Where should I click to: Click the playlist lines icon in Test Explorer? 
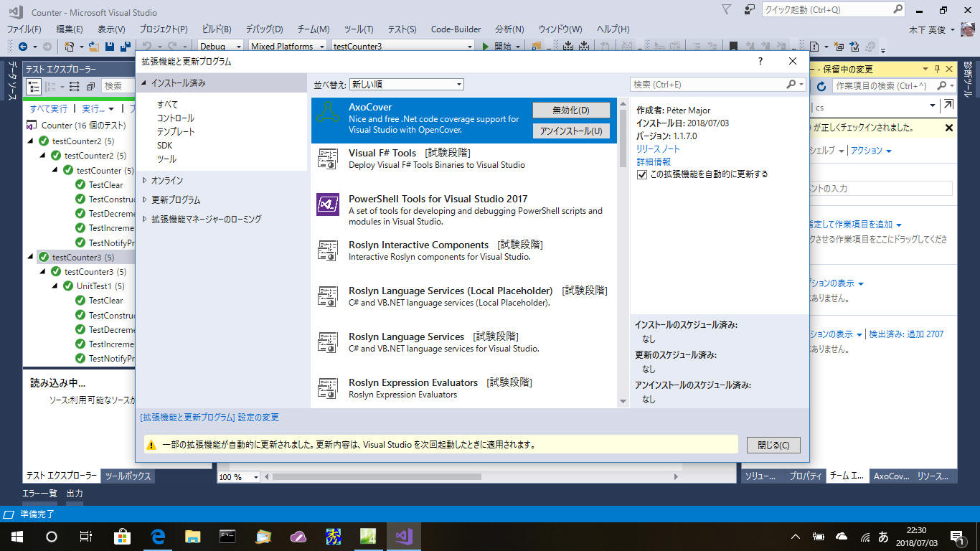click(x=75, y=86)
